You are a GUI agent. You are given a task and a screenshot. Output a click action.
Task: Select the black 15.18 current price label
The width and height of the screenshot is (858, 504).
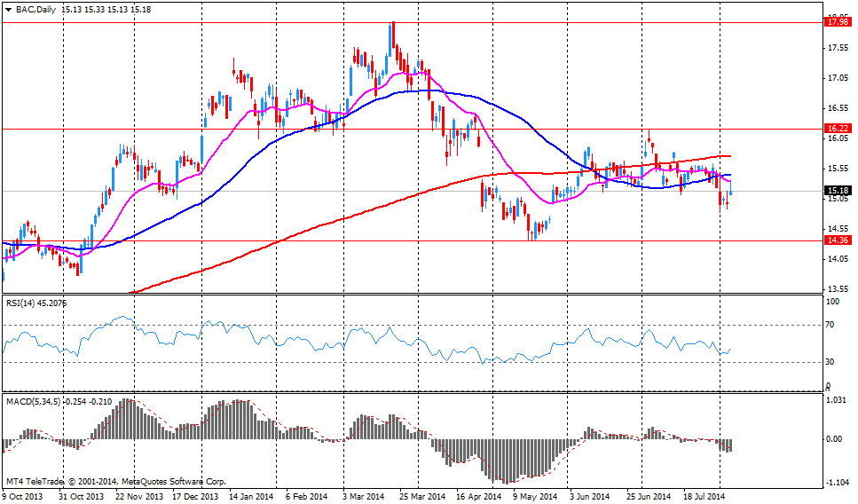coord(837,191)
